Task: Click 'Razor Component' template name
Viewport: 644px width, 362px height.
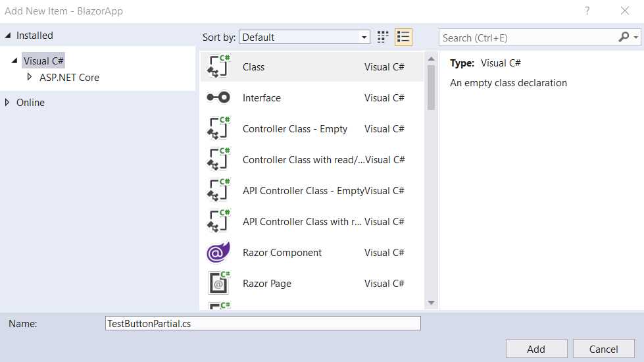Action: click(x=282, y=253)
